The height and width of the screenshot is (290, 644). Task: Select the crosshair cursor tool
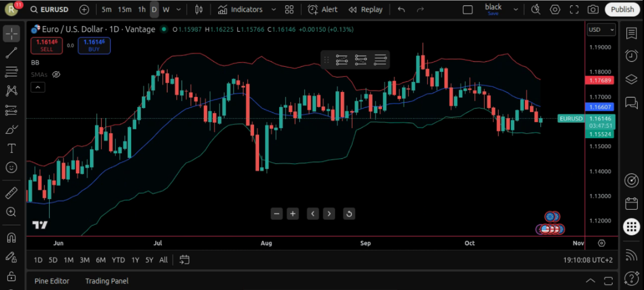(12, 34)
